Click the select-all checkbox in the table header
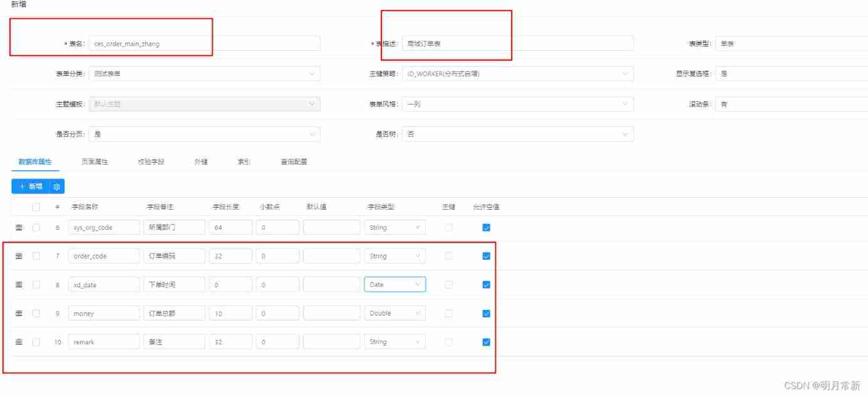Viewport: 868px width, 395px height. [x=36, y=207]
